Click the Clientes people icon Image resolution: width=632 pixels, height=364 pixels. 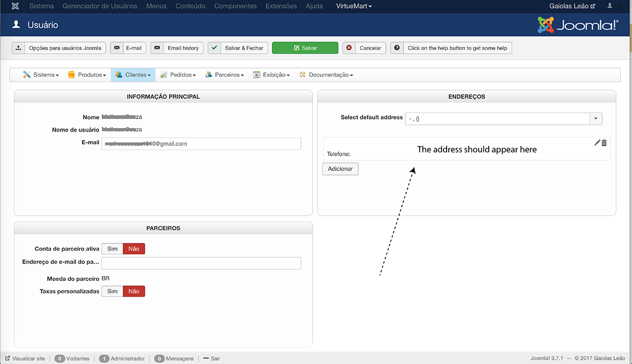(118, 75)
